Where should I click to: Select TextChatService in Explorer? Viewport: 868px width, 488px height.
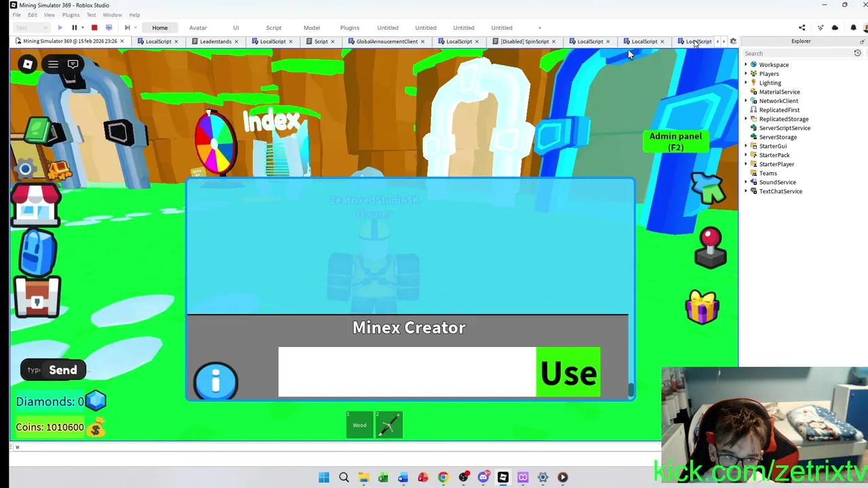[x=781, y=191]
